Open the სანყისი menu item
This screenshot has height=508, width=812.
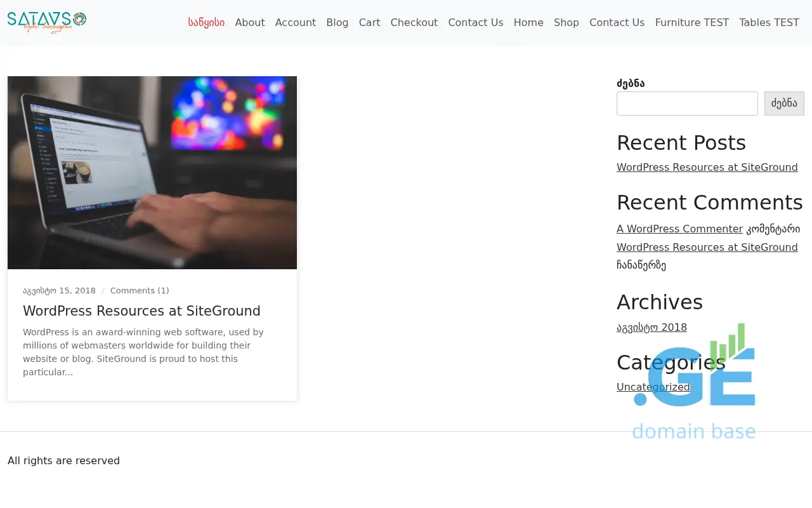[x=206, y=22]
